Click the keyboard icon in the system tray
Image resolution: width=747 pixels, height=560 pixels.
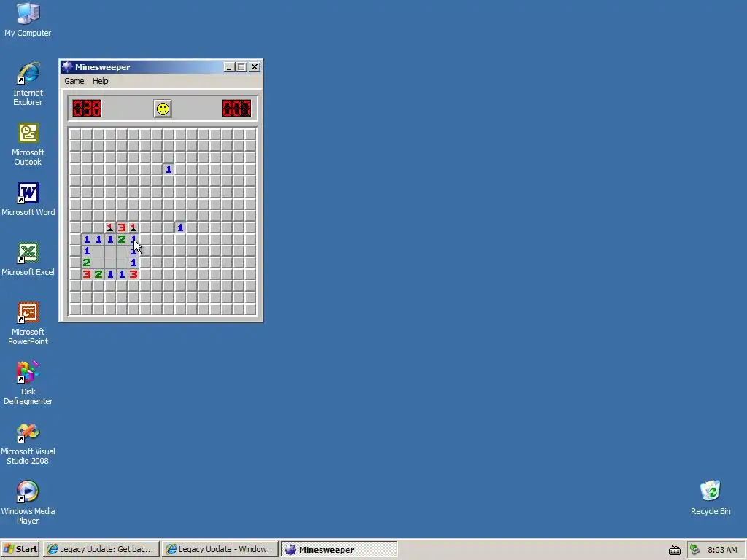click(674, 550)
